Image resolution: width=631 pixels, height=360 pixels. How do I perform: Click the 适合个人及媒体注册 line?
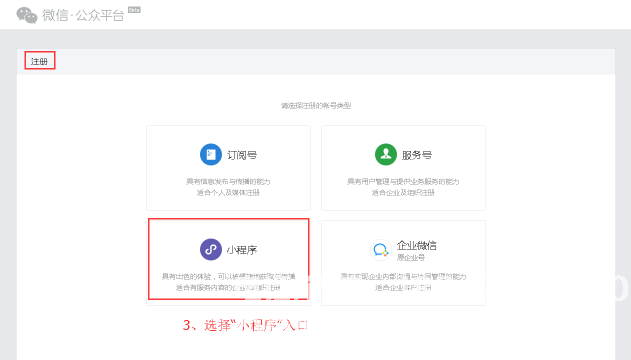pyautogui.click(x=228, y=193)
